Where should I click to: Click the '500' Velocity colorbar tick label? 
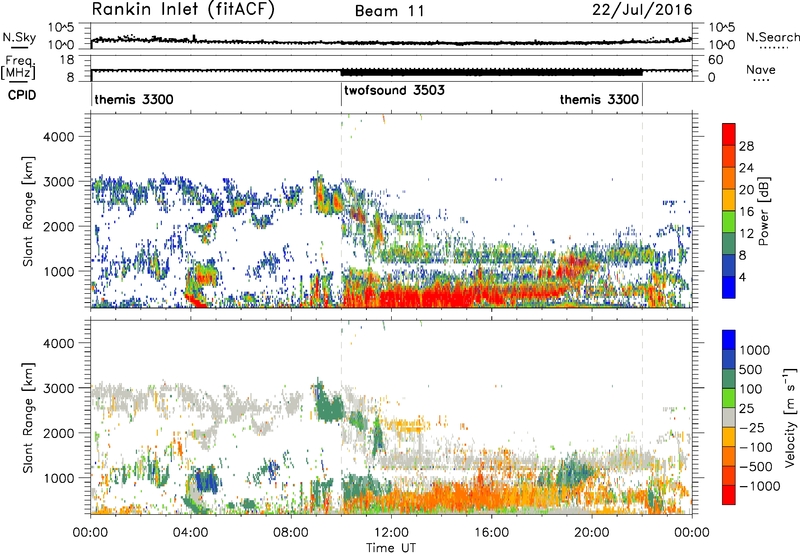tap(750, 369)
